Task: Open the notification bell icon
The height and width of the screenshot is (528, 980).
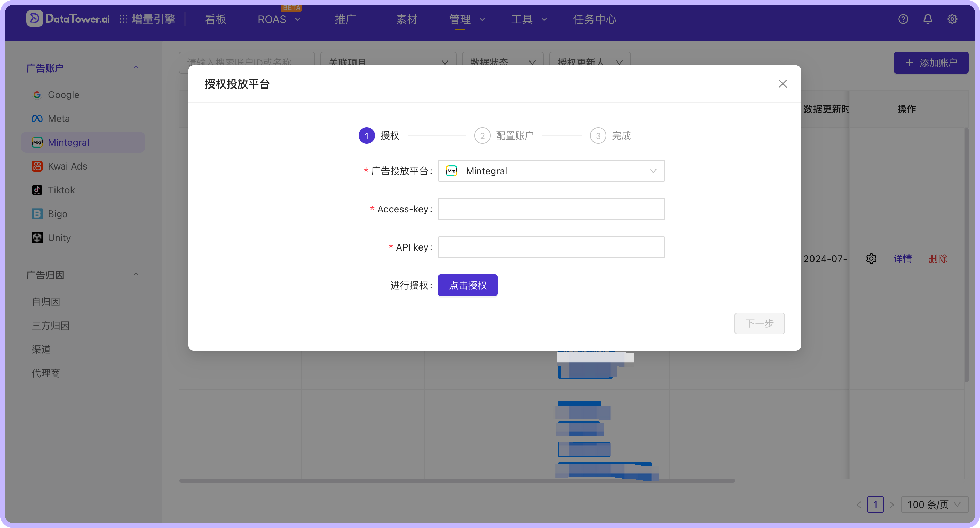Action: [928, 19]
